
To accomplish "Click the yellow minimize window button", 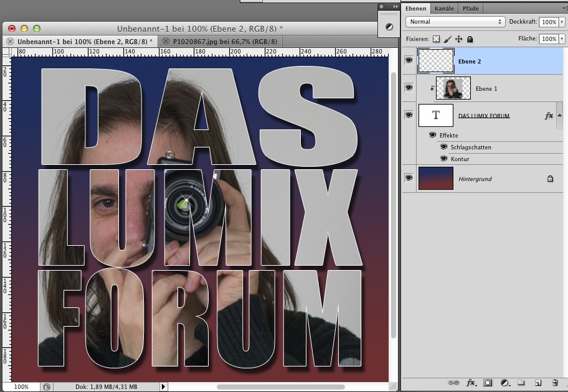I will coord(24,29).
